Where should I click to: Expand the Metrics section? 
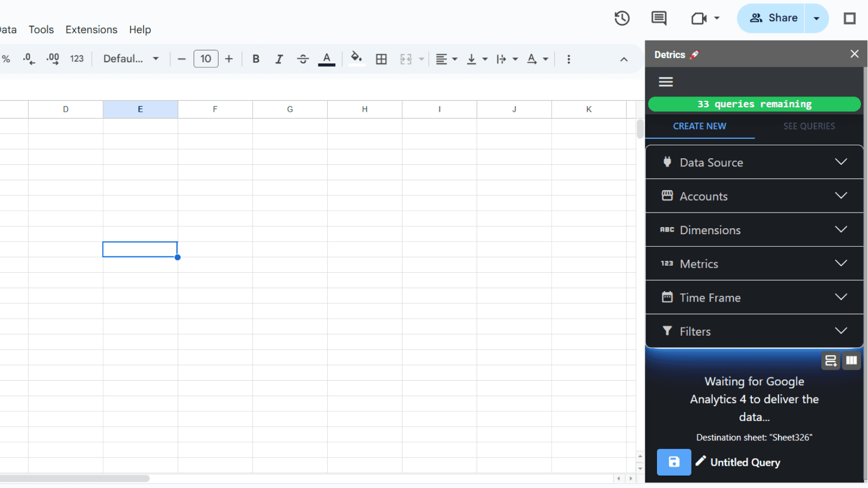(754, 264)
